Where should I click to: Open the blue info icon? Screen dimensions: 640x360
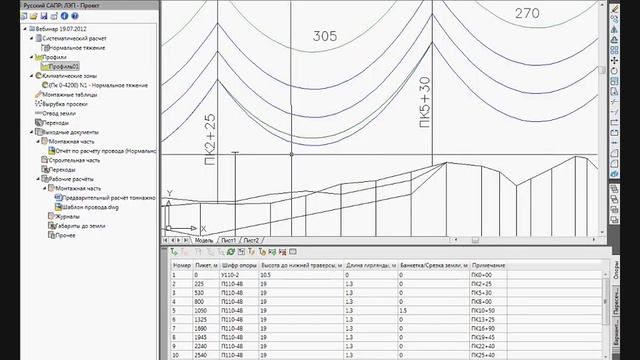[x=64, y=16]
